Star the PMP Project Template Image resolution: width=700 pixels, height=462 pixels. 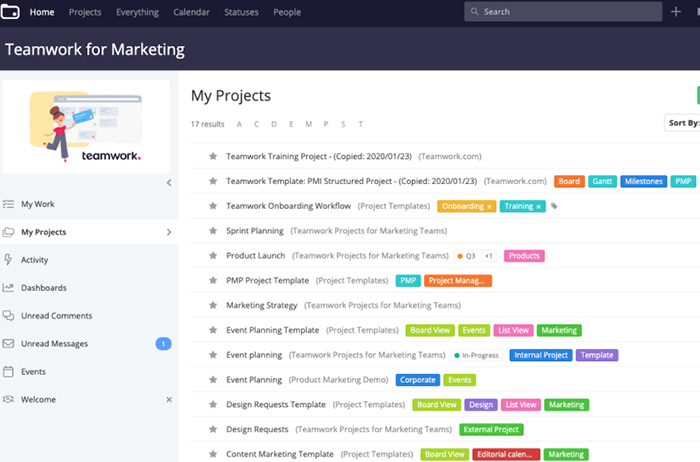point(213,280)
